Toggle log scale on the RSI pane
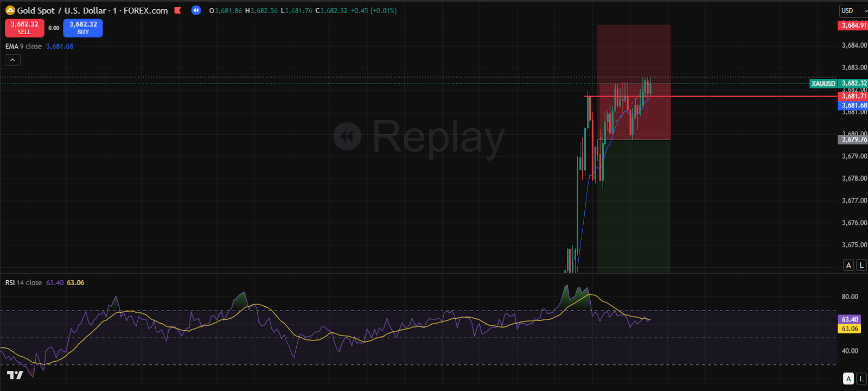This screenshot has width=868, height=391. tap(861, 379)
